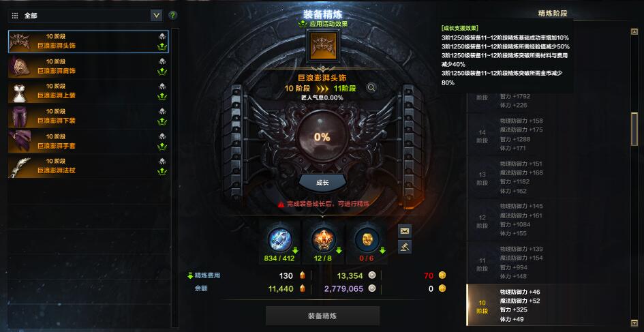
Task: Select 巨浪澎湃手套 in equipment list
Action: click(89, 141)
